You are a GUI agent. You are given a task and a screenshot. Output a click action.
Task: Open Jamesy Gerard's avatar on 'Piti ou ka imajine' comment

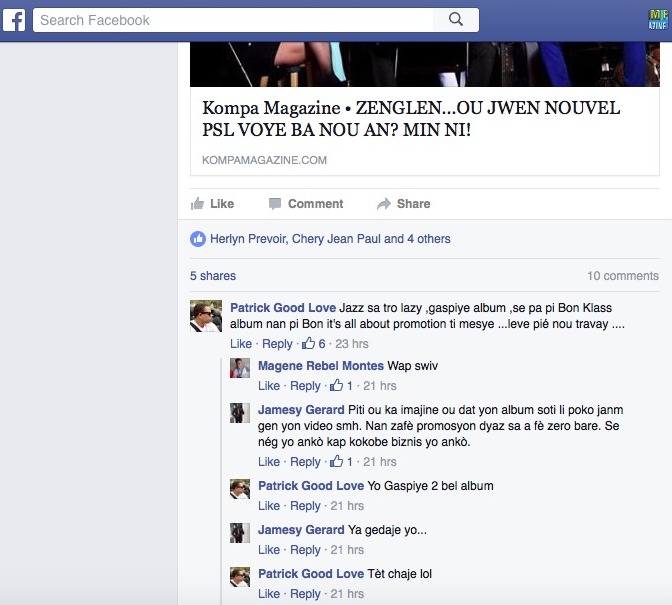(240, 413)
